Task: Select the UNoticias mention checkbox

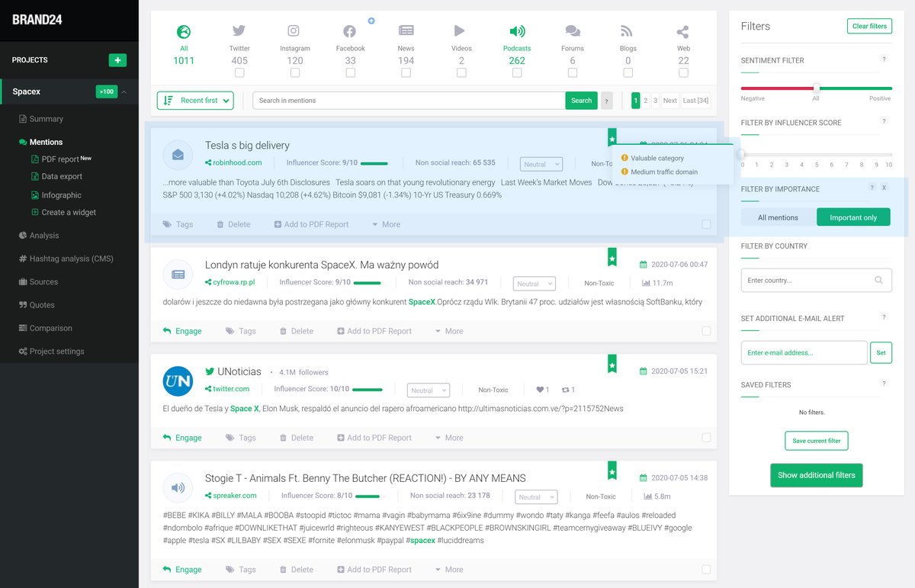Action: (706, 438)
